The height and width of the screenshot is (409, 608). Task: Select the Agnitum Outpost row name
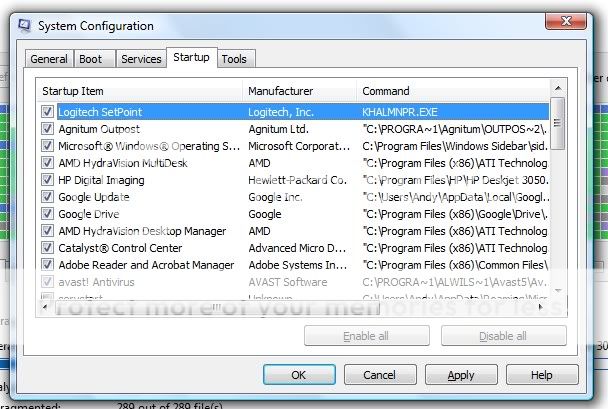99,129
